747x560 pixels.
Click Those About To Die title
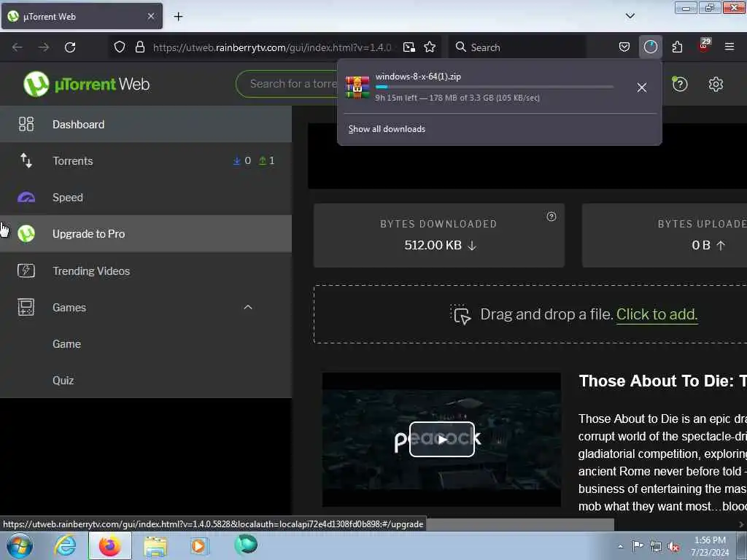662,381
